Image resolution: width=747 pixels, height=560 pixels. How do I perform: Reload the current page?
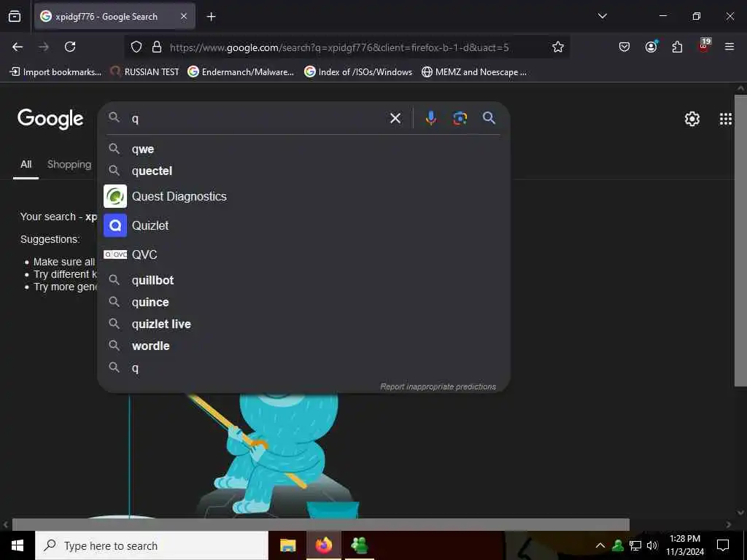coord(70,47)
